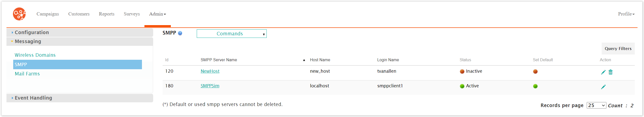Expand the Configuration section

[32, 33]
